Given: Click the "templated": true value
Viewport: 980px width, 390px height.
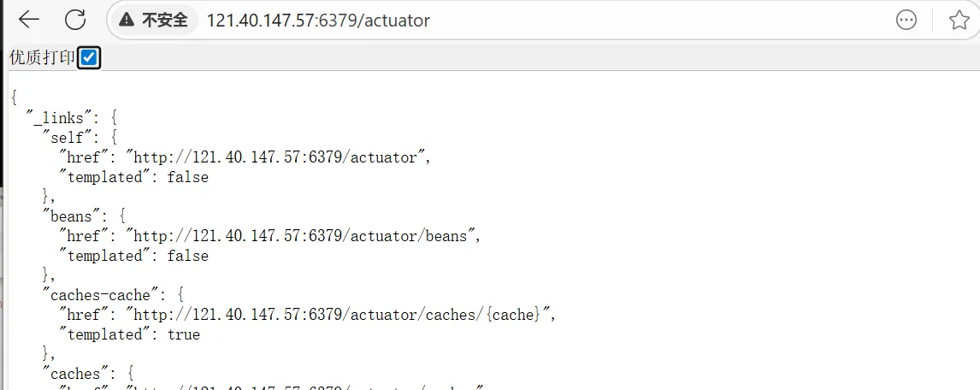Looking at the screenshot, I should pyautogui.click(x=183, y=334).
